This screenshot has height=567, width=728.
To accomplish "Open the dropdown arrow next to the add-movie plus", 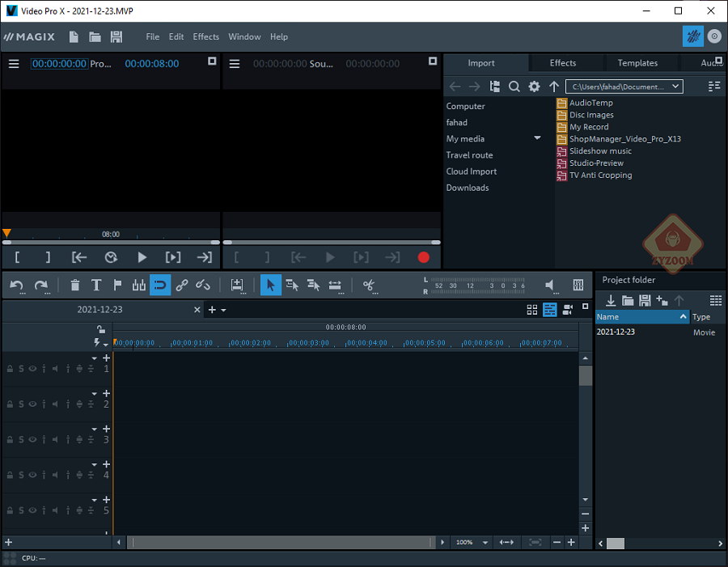I will 223,311.
